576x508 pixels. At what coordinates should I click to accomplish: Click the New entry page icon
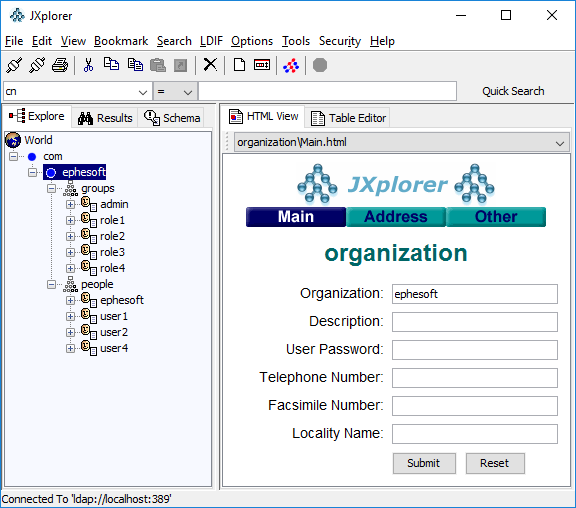click(x=239, y=65)
